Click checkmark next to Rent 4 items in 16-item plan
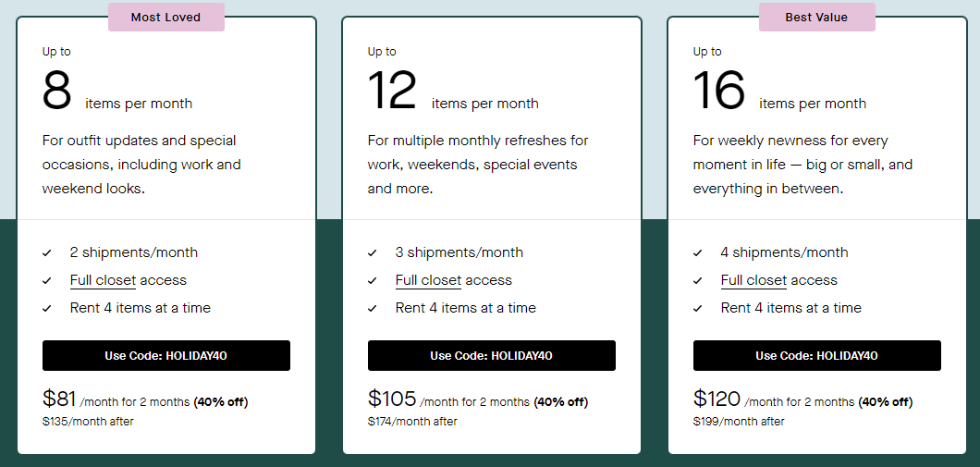 tap(697, 308)
